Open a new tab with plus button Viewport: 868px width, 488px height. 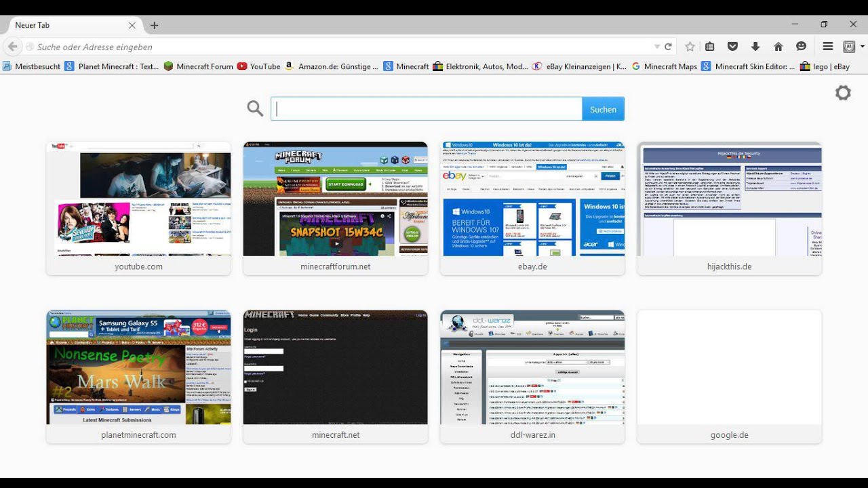pos(154,25)
